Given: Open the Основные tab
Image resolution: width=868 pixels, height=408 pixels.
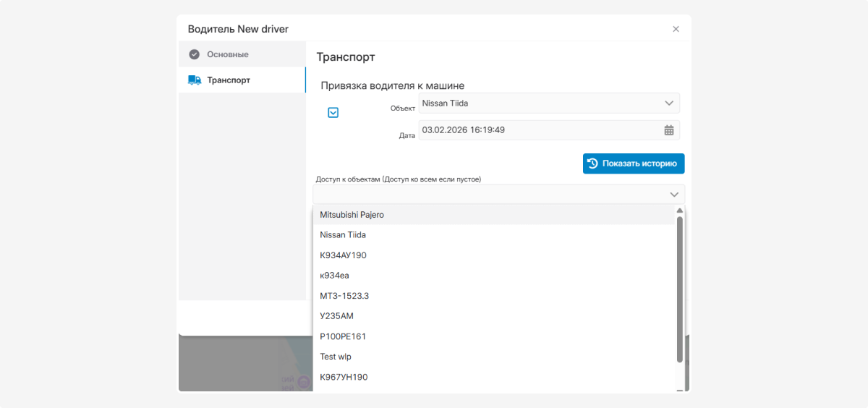Looking at the screenshot, I should (227, 54).
